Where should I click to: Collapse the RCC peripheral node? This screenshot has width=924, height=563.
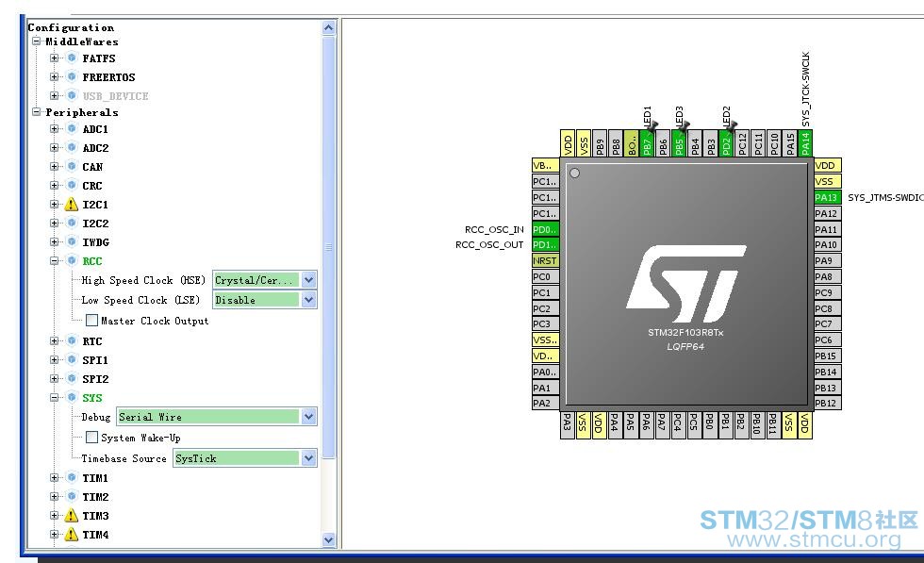pyautogui.click(x=55, y=261)
